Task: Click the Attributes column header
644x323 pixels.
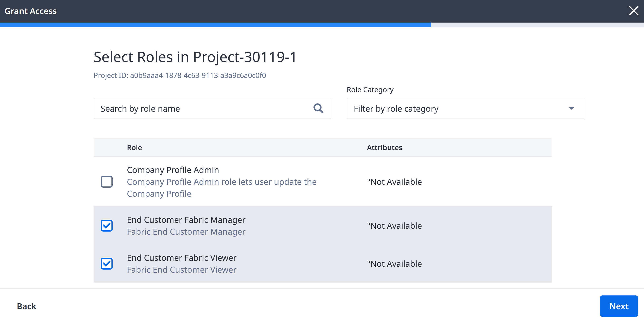Action: click(384, 147)
